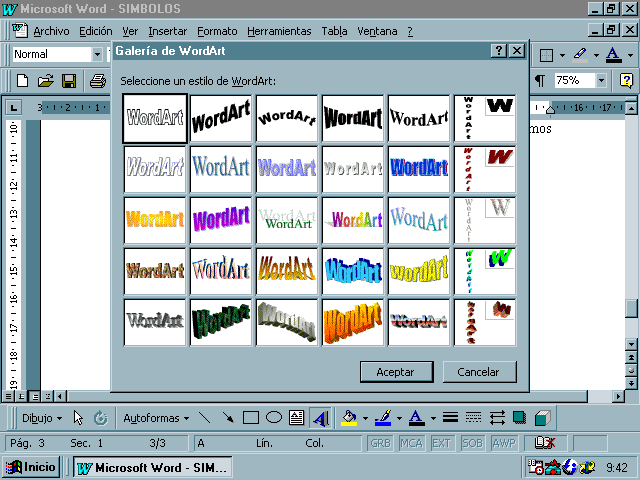The height and width of the screenshot is (480, 640).
Task: Expand the Fill Color dropdown arrow
Action: coord(365,418)
